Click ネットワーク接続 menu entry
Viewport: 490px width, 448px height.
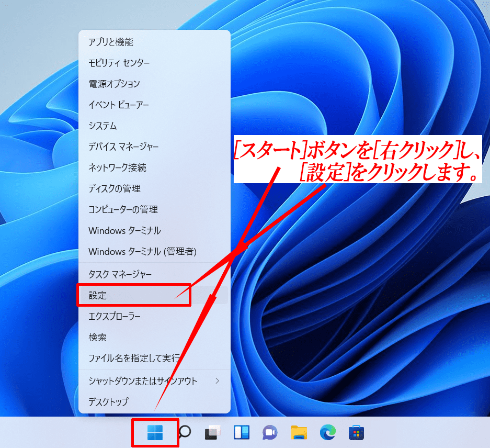click(118, 167)
